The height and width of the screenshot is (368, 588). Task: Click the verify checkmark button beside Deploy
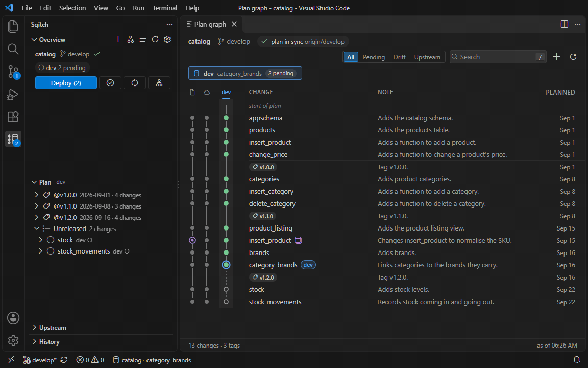point(110,83)
